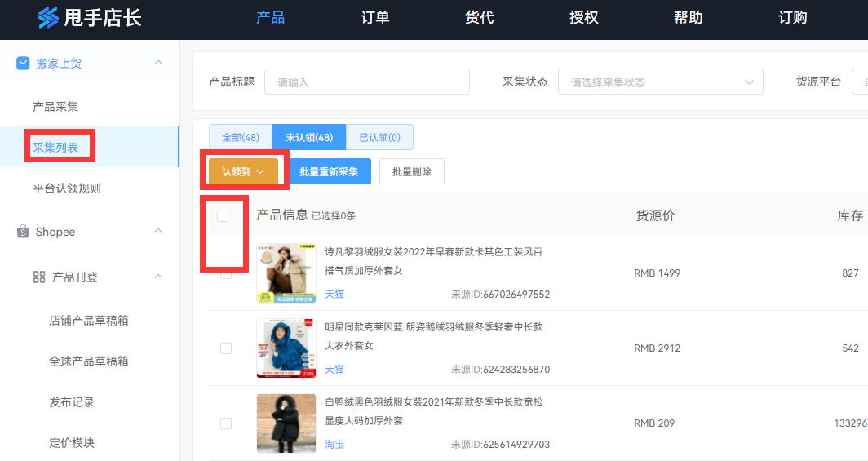Click the 批量重新采集 button
The image size is (868, 461).
pyautogui.click(x=330, y=171)
